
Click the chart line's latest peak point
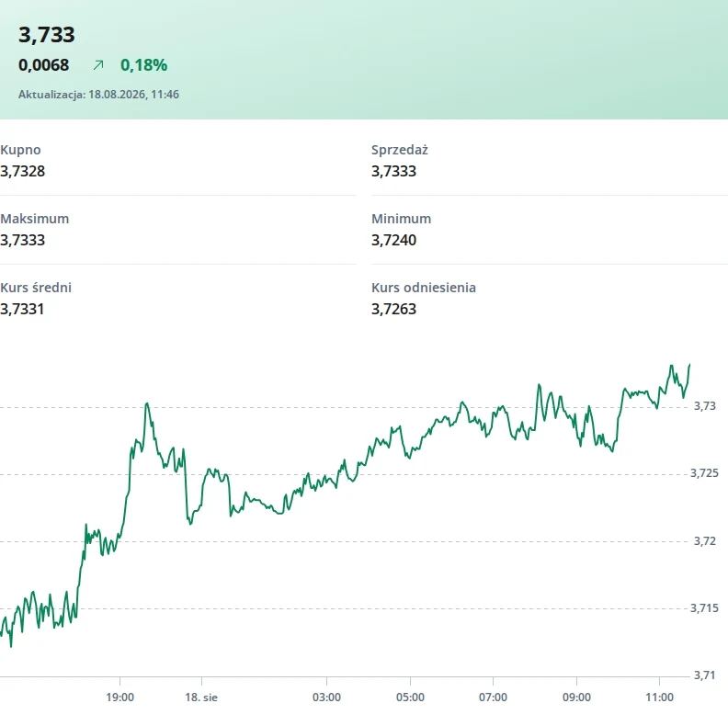point(689,365)
